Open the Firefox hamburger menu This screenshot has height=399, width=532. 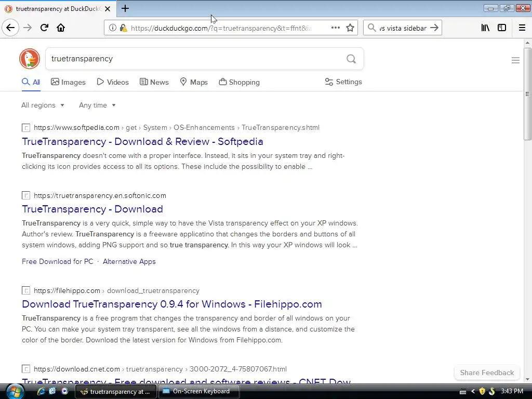(x=522, y=28)
